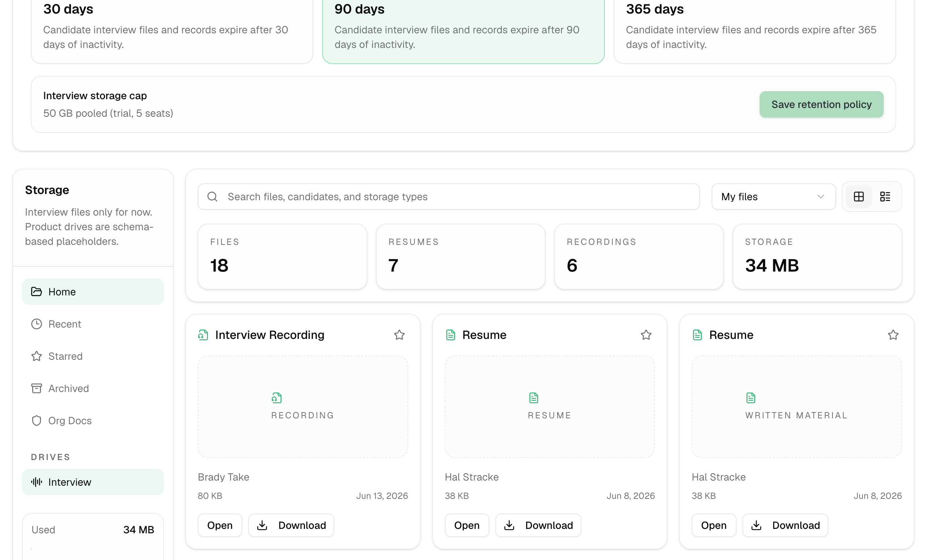The image size is (935, 560).
Task: Click the DRIVES section header
Action: [x=51, y=457]
